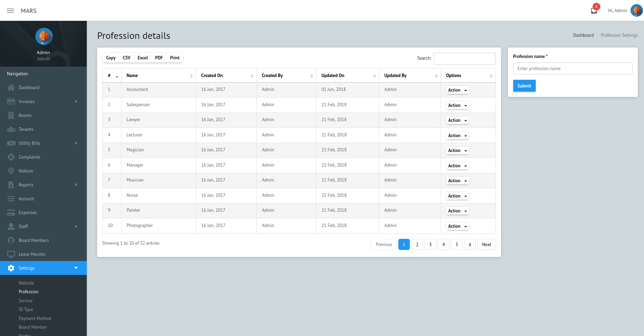This screenshot has height=336, width=644.
Task: Click the Notices megaphone icon
Action: (11, 171)
